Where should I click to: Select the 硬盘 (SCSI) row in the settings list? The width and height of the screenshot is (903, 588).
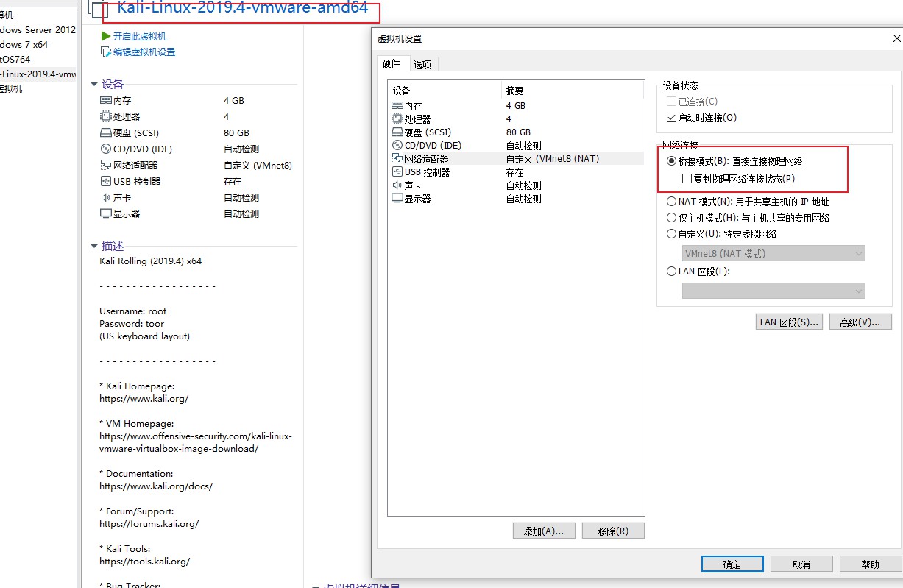click(x=516, y=132)
